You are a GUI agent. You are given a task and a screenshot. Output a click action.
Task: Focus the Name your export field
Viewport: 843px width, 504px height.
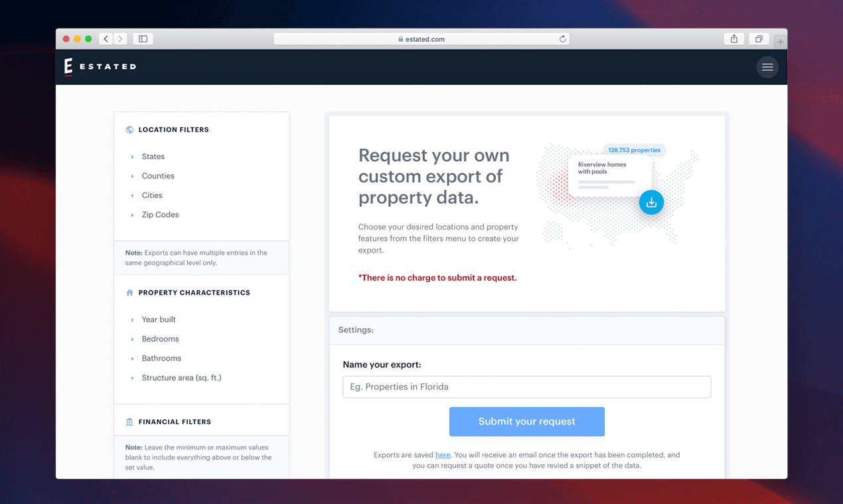tap(527, 387)
